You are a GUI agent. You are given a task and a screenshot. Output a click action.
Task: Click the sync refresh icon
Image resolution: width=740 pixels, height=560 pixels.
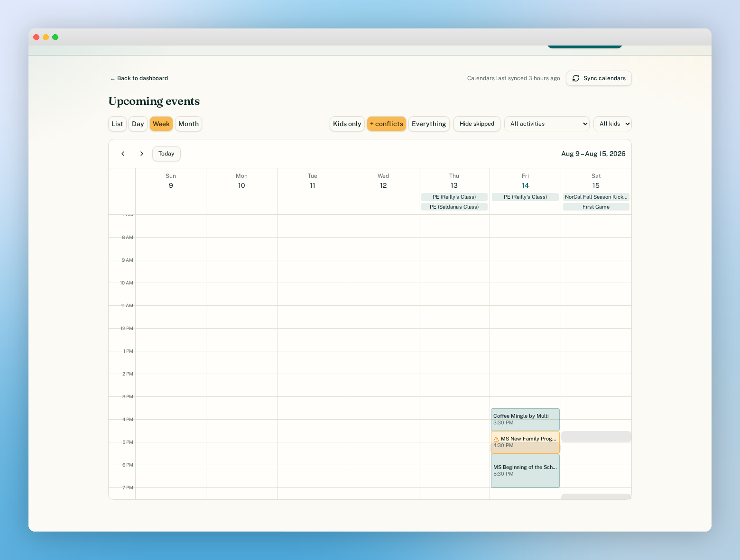(x=576, y=78)
